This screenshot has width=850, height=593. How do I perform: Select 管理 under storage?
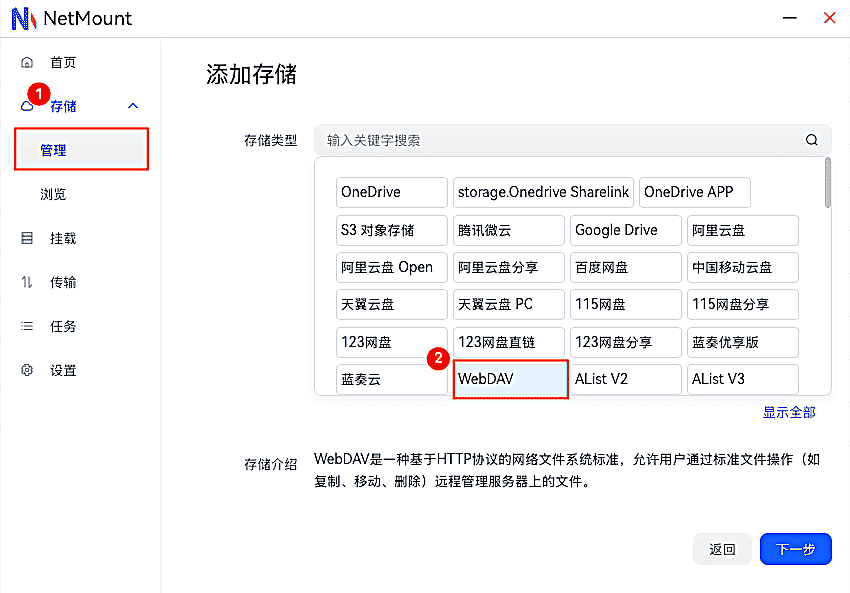pos(81,149)
